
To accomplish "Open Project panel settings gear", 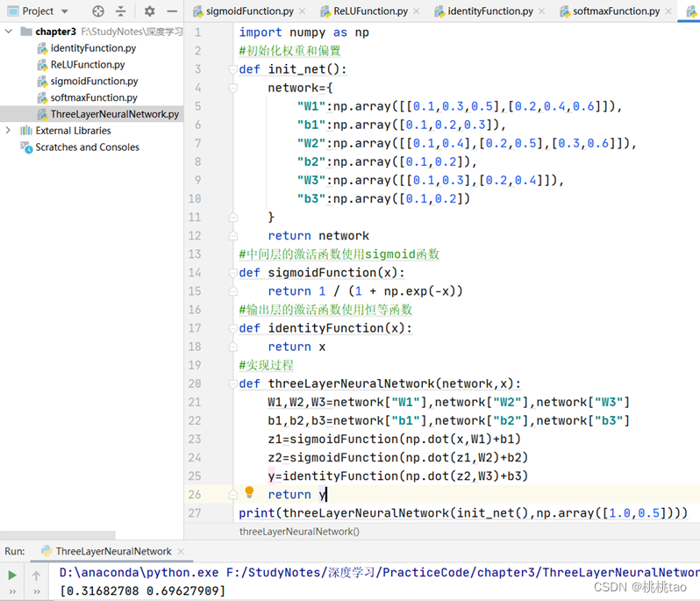I will click(x=149, y=11).
